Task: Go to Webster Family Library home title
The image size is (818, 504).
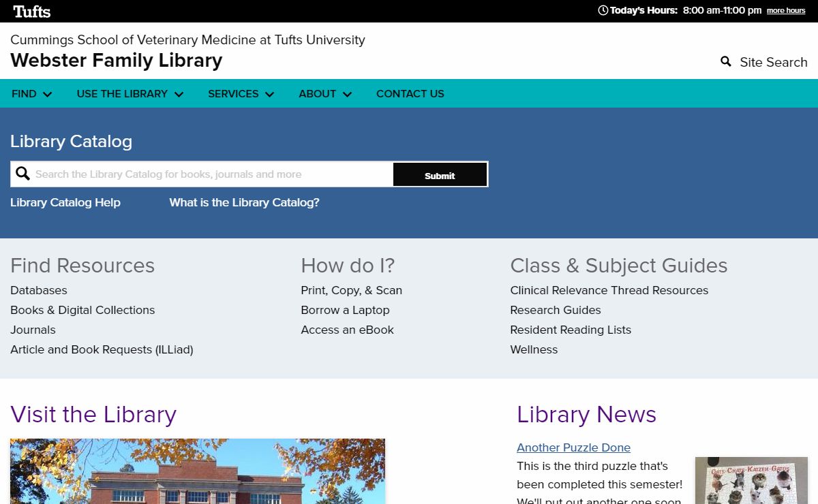Action: coord(117,60)
